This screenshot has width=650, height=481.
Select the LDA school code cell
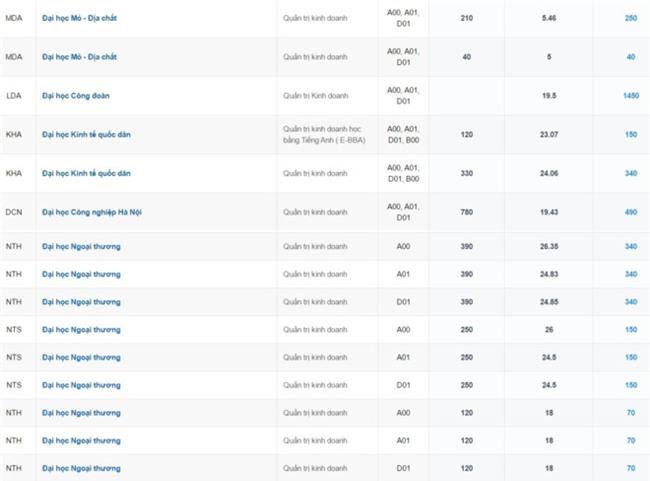coord(14,95)
